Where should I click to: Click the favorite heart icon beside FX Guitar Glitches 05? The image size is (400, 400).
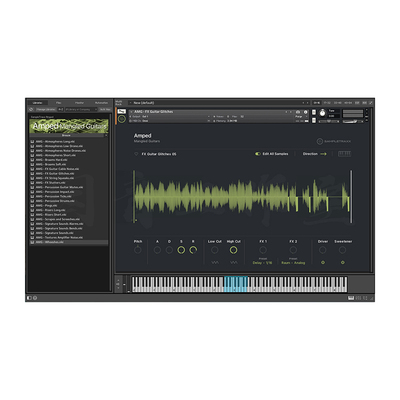coord(136,154)
